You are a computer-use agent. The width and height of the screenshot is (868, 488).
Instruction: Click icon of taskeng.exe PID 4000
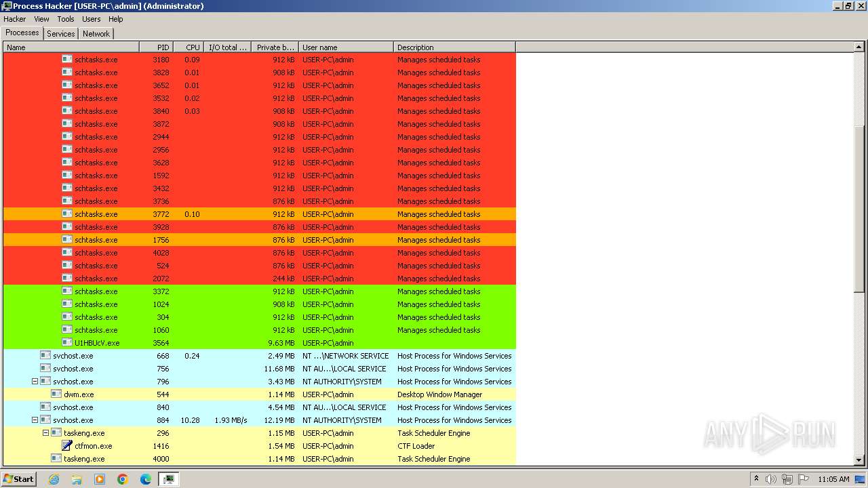pos(56,459)
